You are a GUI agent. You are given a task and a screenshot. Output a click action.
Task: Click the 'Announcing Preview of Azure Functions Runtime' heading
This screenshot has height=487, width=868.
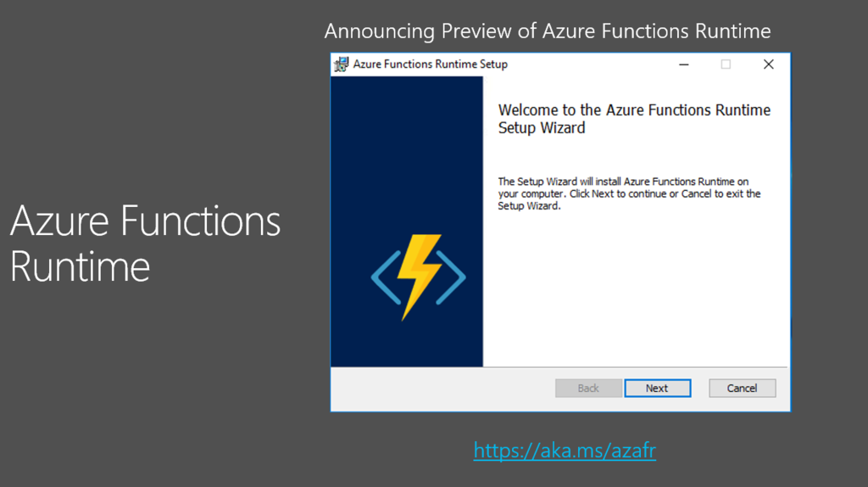pos(548,31)
